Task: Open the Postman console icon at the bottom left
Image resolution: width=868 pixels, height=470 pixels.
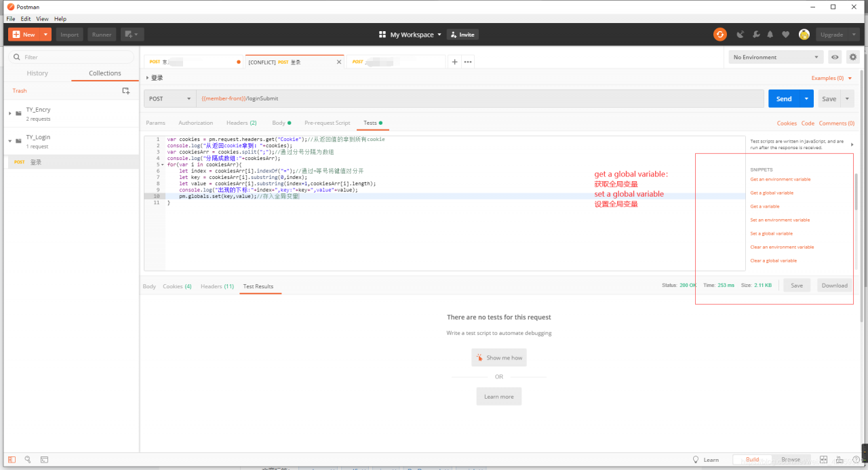Action: pyautogui.click(x=44, y=459)
